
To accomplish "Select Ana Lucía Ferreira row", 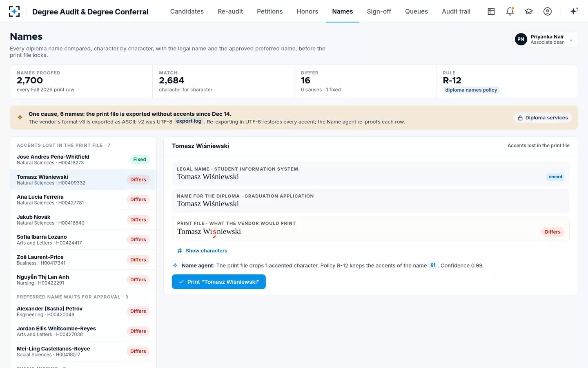I will pyautogui.click(x=83, y=200).
